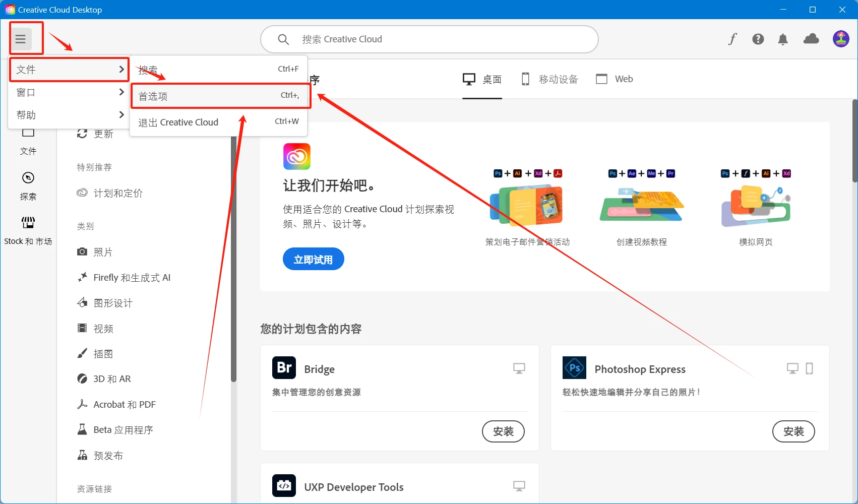Open Acrobat 和 PDF category
The height and width of the screenshot is (504, 858).
(x=125, y=405)
